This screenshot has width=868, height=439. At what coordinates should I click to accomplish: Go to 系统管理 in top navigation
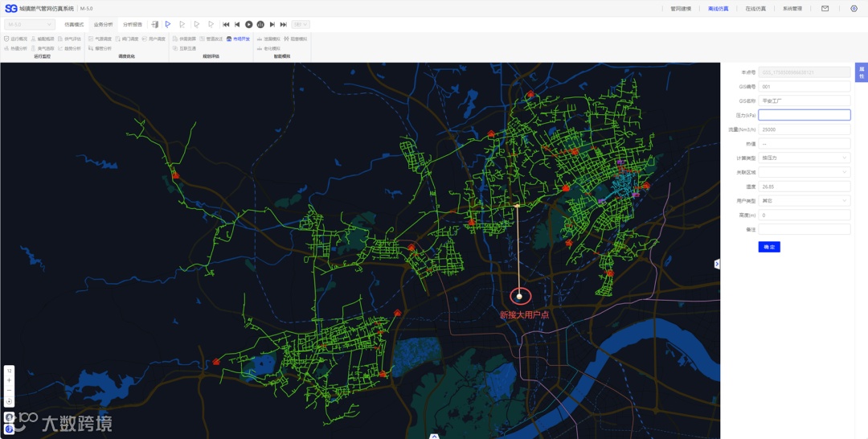point(792,8)
